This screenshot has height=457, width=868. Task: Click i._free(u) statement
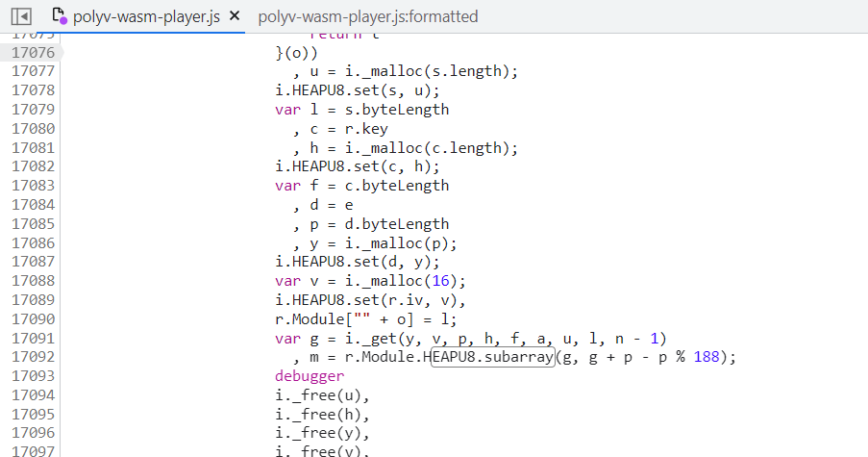click(322, 395)
